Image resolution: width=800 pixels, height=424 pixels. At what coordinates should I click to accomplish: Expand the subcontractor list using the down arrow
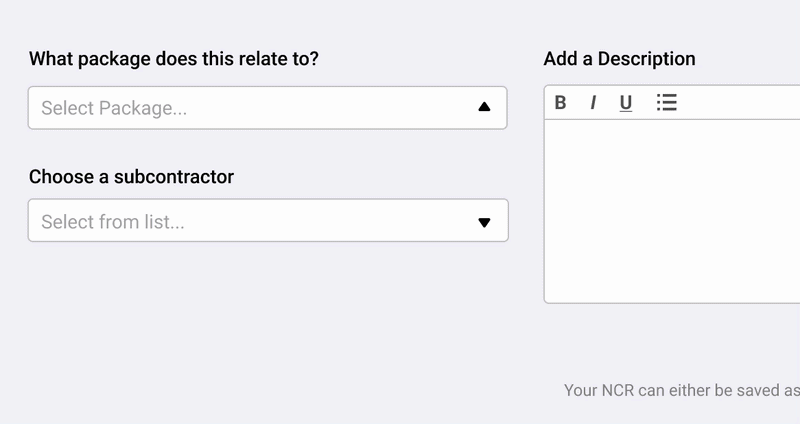click(484, 222)
